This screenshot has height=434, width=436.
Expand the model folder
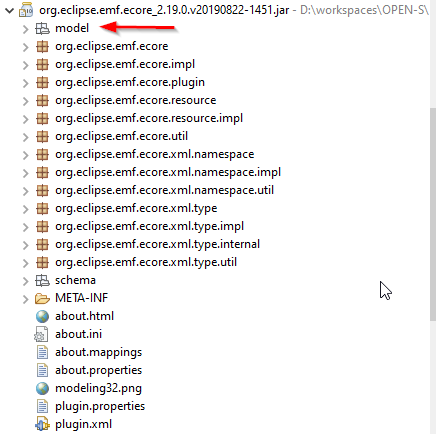pyautogui.click(x=26, y=29)
